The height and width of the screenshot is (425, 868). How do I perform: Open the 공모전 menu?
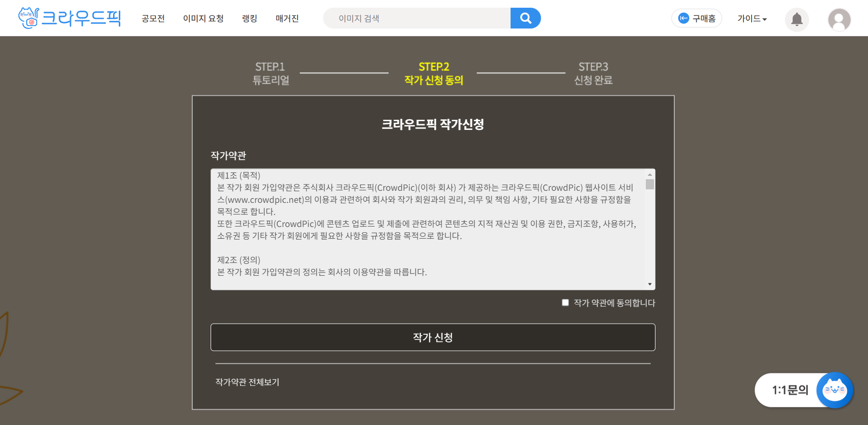point(153,18)
